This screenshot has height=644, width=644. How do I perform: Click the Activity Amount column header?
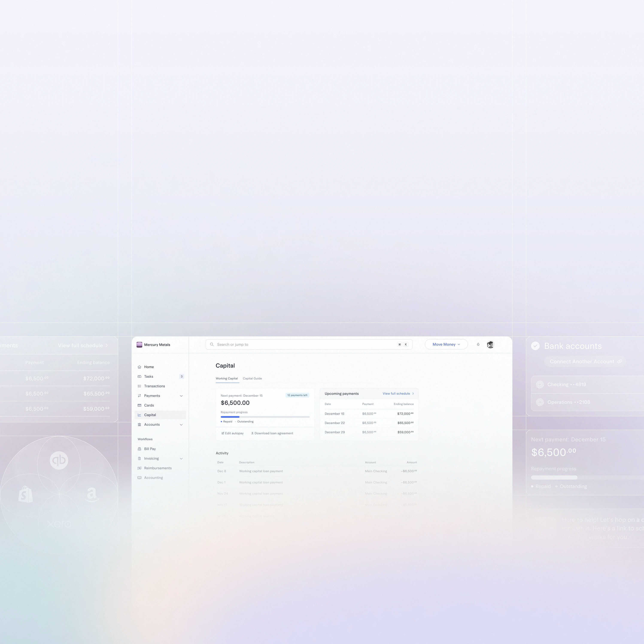(x=412, y=462)
